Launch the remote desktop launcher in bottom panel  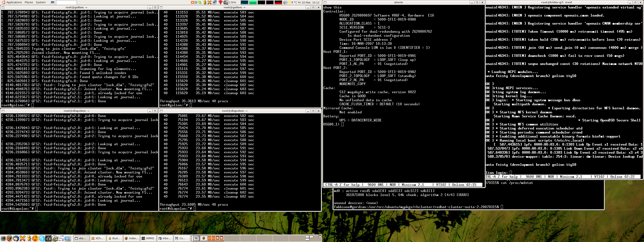tap(68, 238)
